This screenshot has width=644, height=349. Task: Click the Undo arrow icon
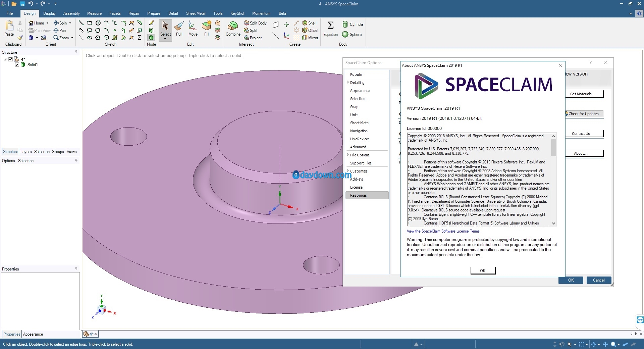coord(31,4)
